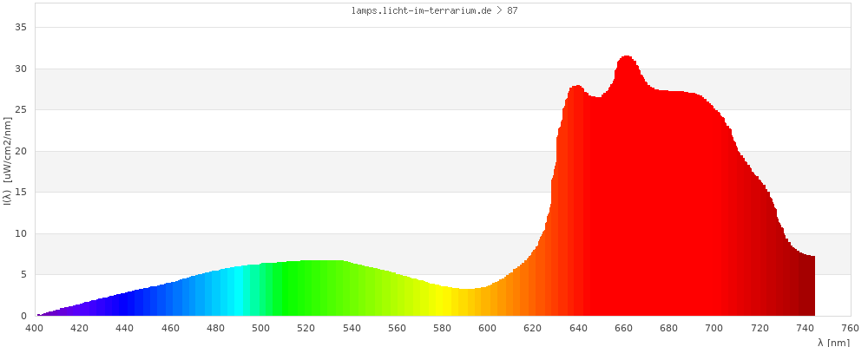Click the 35 tick label on y-axis

pos(22,28)
